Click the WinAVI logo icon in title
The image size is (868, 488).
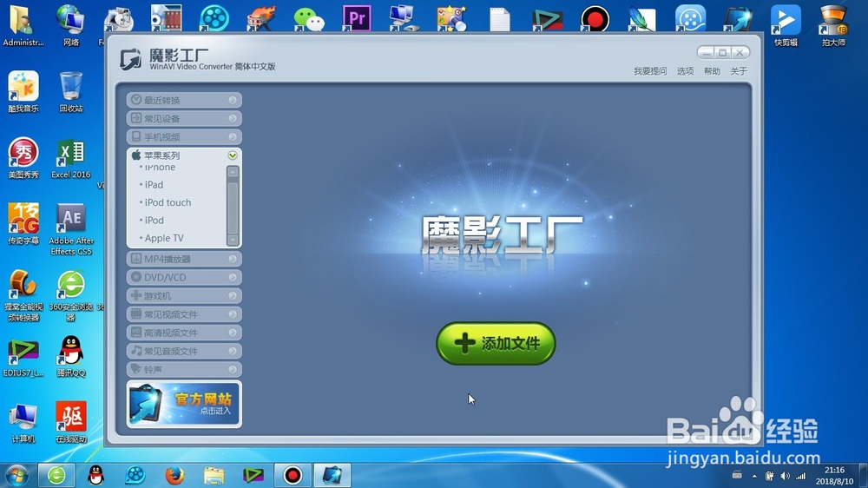coord(131,59)
